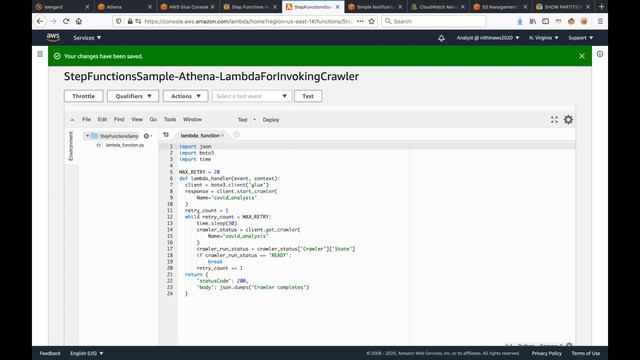This screenshot has height=360, width=640.
Task: Open the N. Virginia region selector
Action: (x=543, y=38)
